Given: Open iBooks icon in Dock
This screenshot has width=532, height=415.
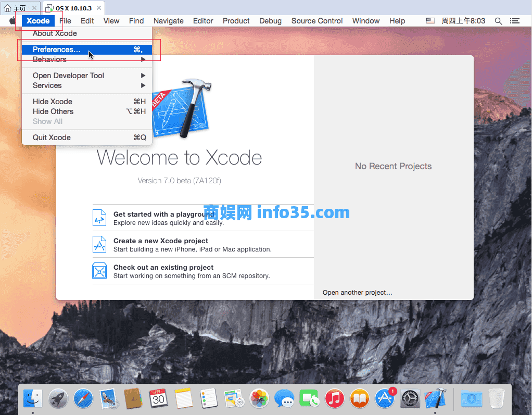Looking at the screenshot, I should (x=360, y=398).
